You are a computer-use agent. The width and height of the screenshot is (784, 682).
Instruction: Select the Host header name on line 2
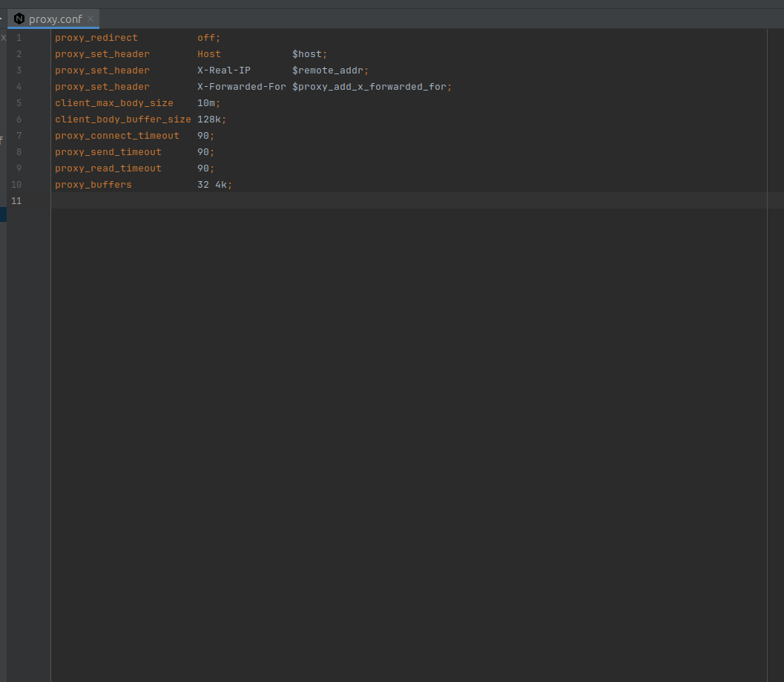pos(208,53)
